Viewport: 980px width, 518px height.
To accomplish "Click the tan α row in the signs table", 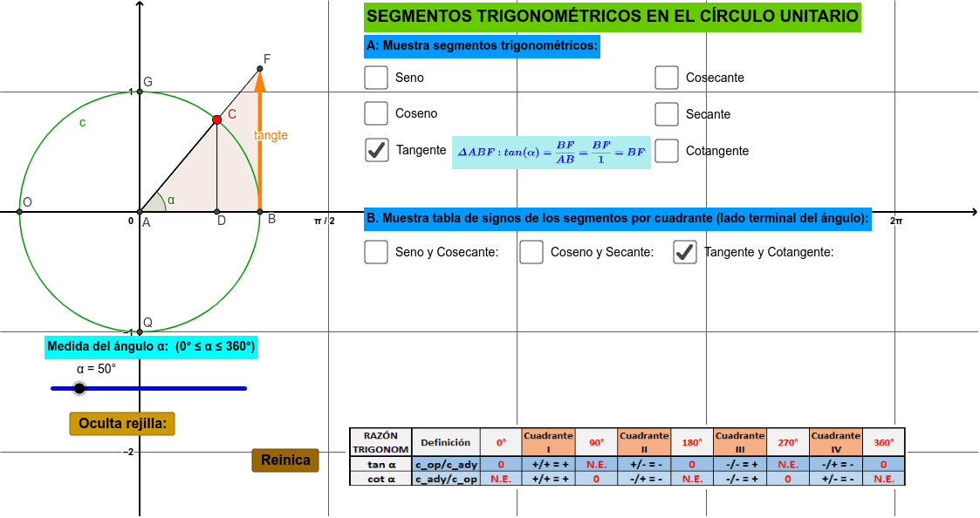I will pyautogui.click(x=384, y=464).
